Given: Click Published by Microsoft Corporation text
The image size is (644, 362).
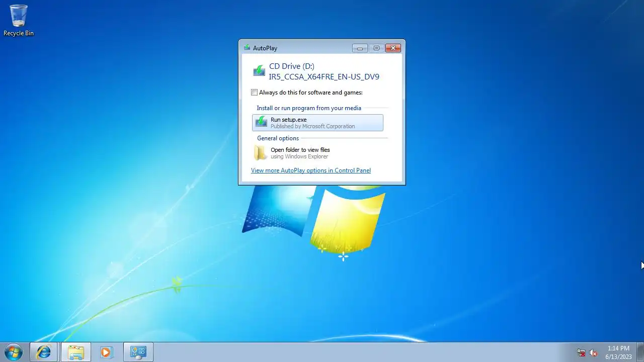Looking at the screenshot, I should [x=312, y=126].
